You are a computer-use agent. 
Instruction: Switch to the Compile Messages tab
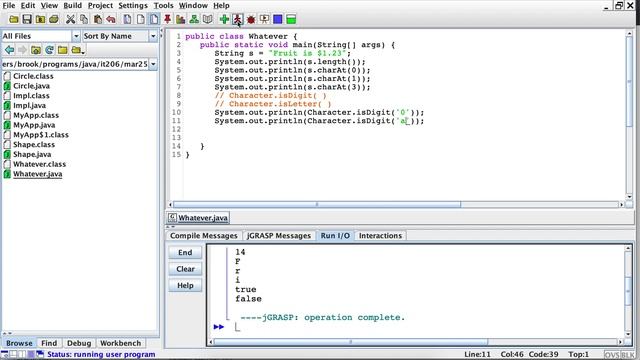[x=204, y=236]
